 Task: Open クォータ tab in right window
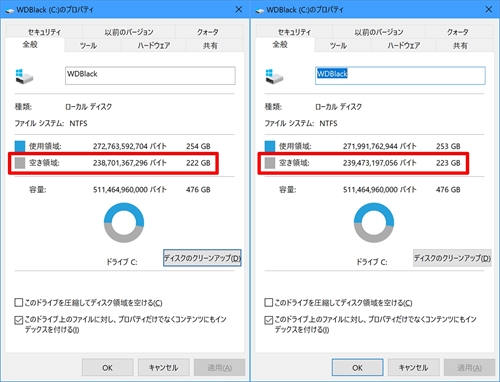click(x=458, y=32)
